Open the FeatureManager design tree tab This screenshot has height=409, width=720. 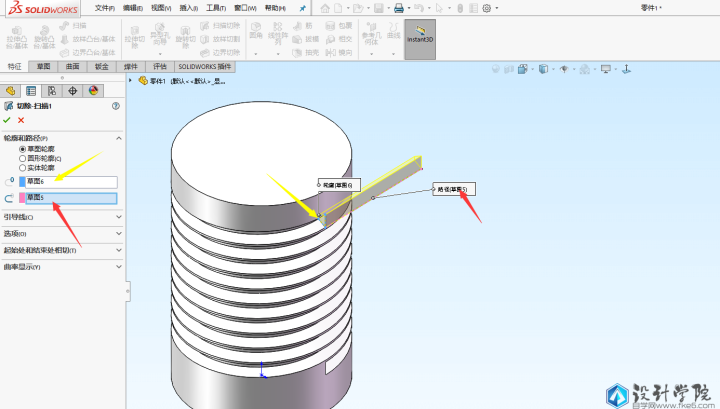tap(12, 90)
